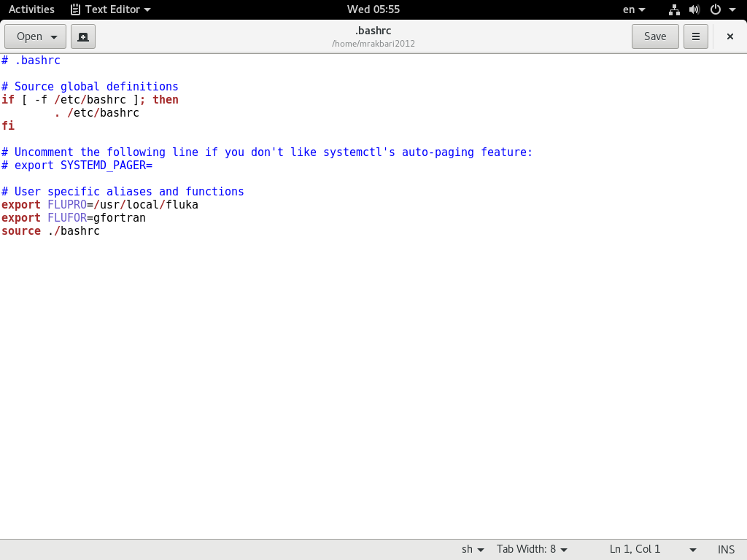Open the hamburger menu button
The height and width of the screenshot is (560, 747).
[695, 36]
